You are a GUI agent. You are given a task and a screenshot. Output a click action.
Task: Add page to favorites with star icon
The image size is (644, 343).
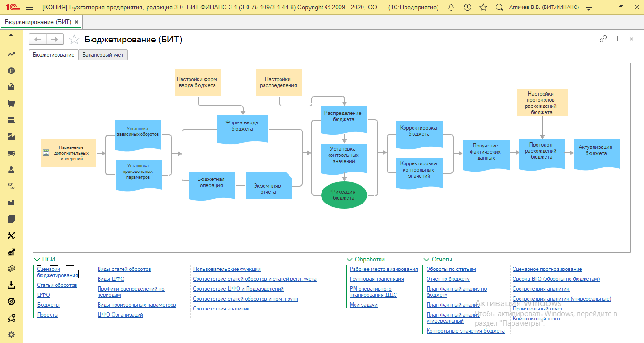coord(74,40)
